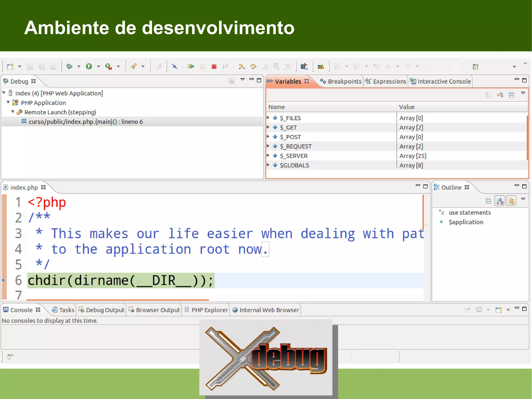Screen dimensions: 532x399
Task: Switch to the Debug Output tab
Action: (101, 310)
